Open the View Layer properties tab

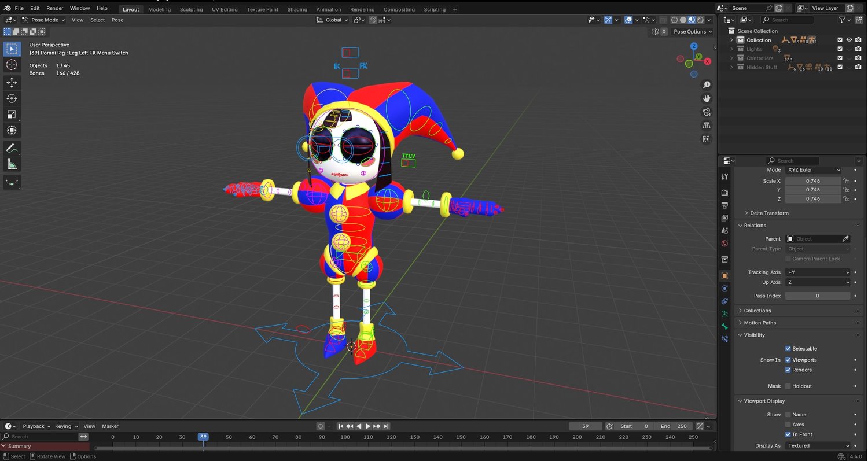click(x=724, y=218)
